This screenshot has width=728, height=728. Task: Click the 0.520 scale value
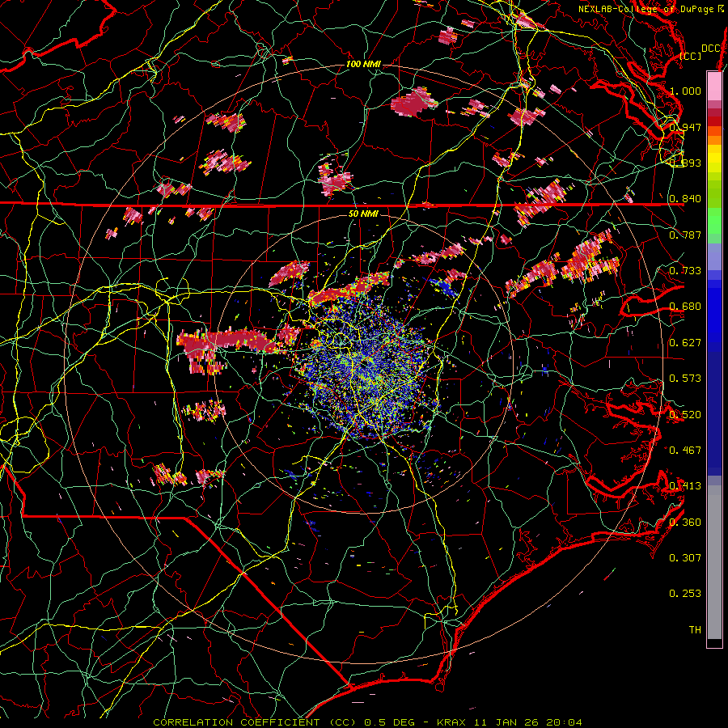pos(685,415)
